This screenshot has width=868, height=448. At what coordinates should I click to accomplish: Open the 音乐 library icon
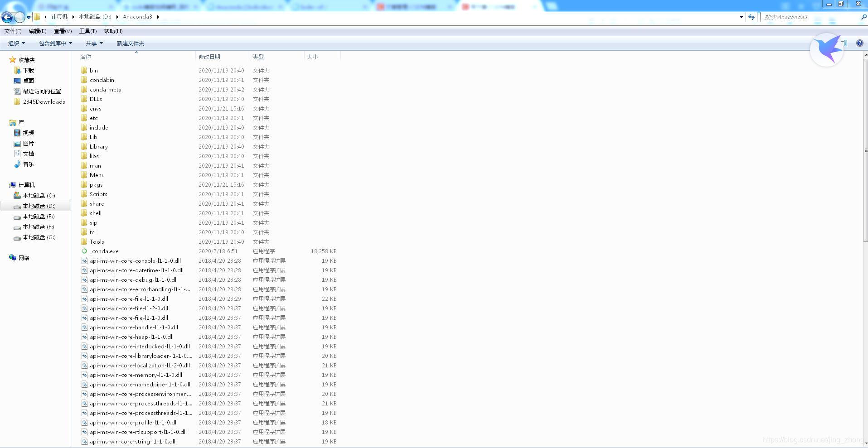click(x=17, y=164)
